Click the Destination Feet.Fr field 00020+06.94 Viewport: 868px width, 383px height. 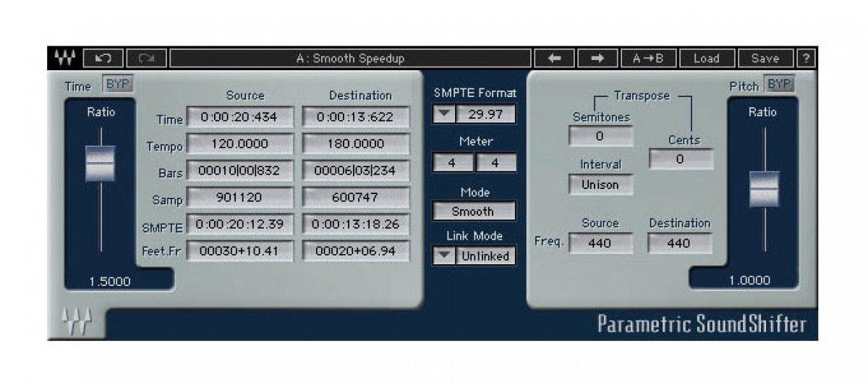(356, 251)
